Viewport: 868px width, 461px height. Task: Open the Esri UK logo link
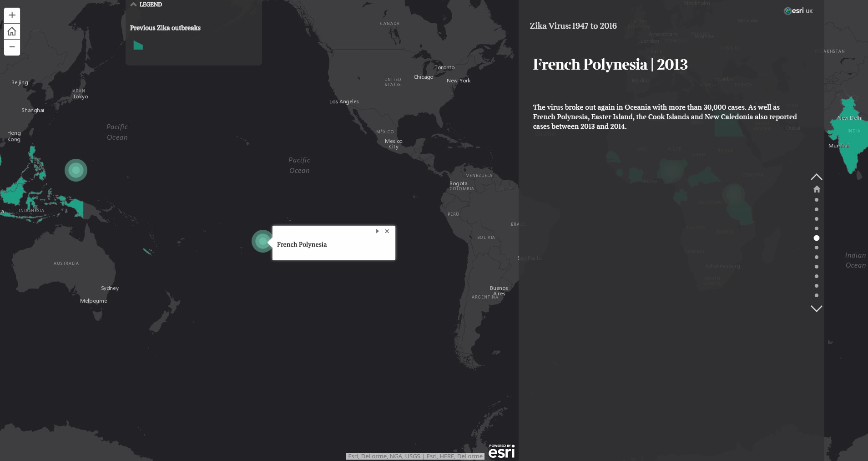point(798,11)
